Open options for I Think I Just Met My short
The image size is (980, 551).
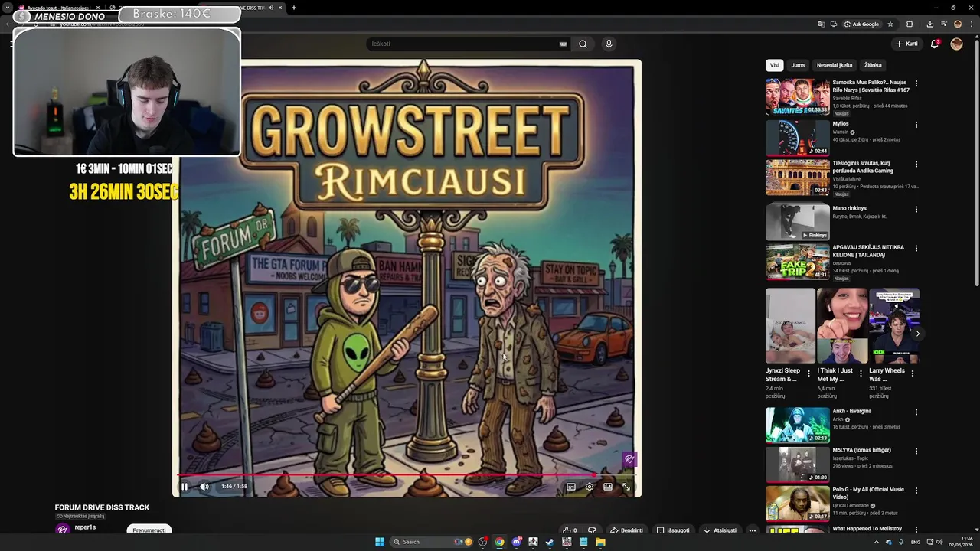click(861, 373)
